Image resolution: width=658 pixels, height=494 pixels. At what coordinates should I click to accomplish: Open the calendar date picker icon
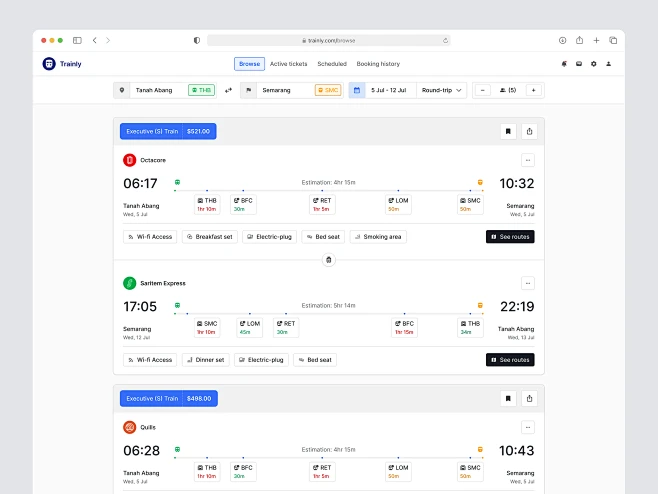[357, 90]
